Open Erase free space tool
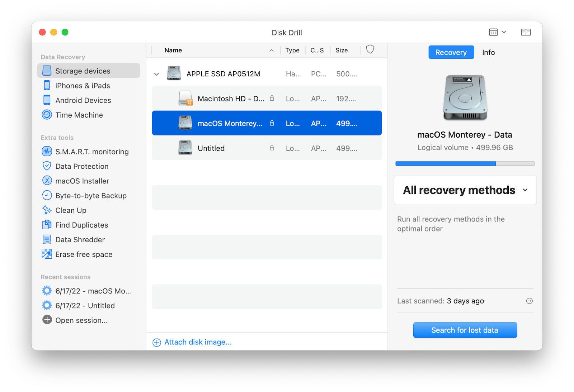574x392 pixels. (84, 254)
